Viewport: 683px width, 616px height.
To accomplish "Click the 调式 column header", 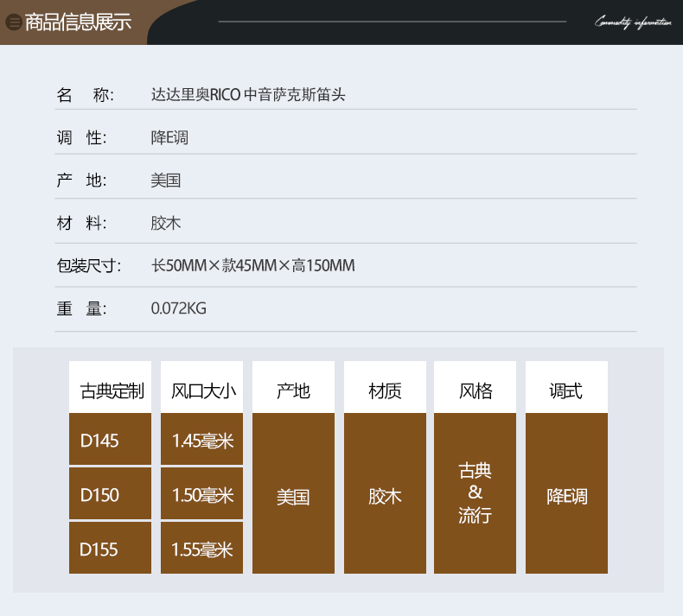I will pos(566,387).
